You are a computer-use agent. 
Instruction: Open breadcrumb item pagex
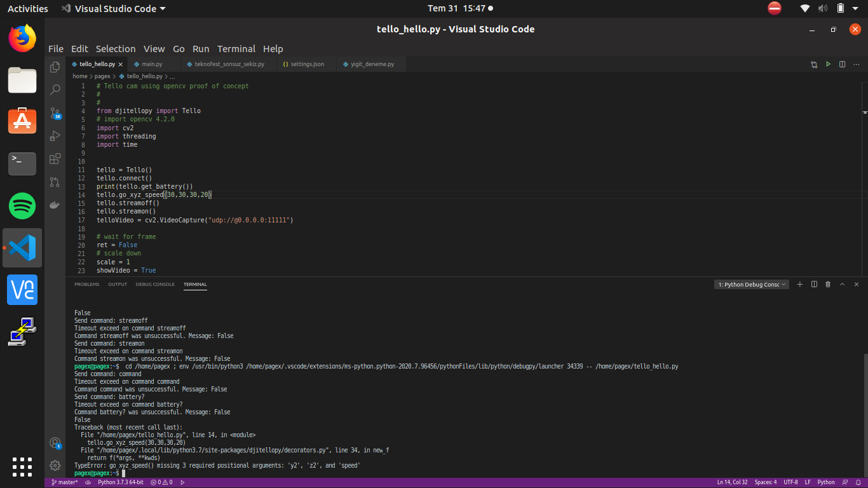tap(102, 76)
